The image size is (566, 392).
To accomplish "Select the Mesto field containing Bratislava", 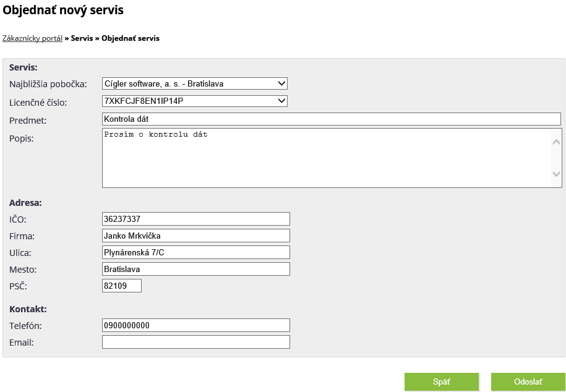I will [196, 269].
